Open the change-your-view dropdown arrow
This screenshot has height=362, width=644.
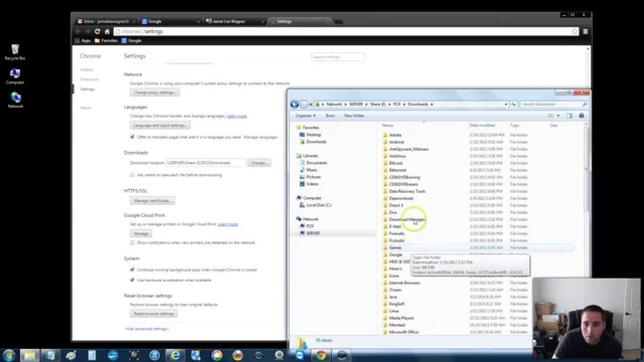pyautogui.click(x=558, y=116)
